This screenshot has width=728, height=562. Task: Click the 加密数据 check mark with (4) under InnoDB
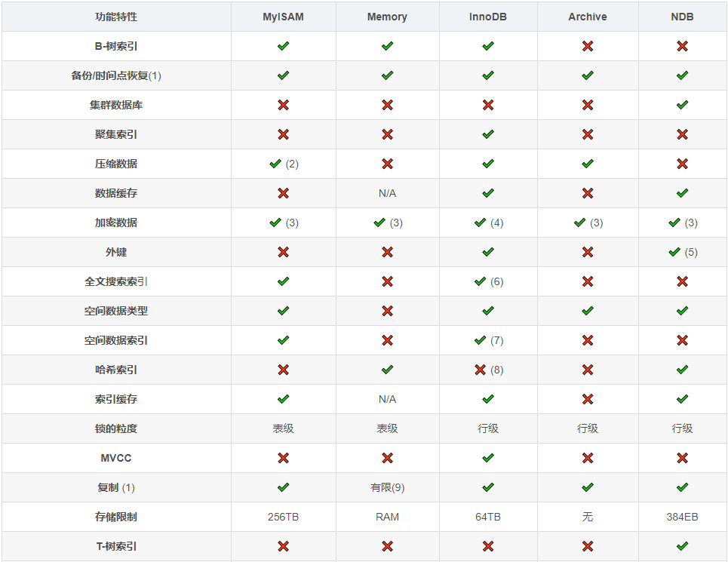480,223
